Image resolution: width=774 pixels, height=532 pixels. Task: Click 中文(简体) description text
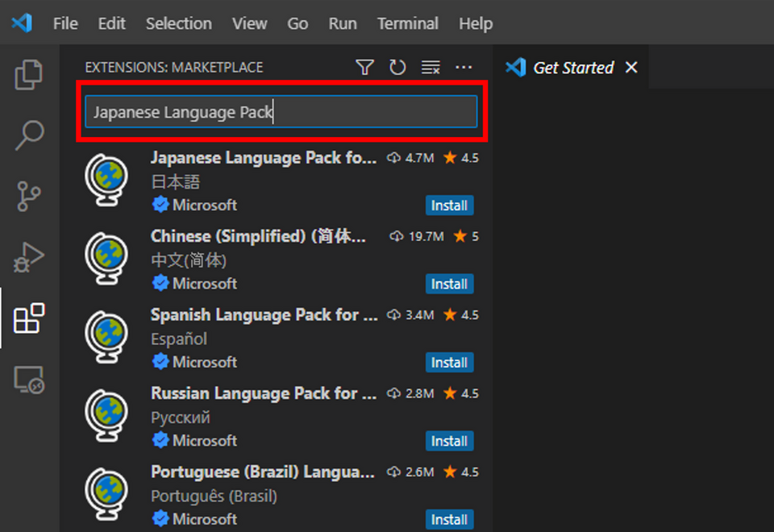pos(189,260)
